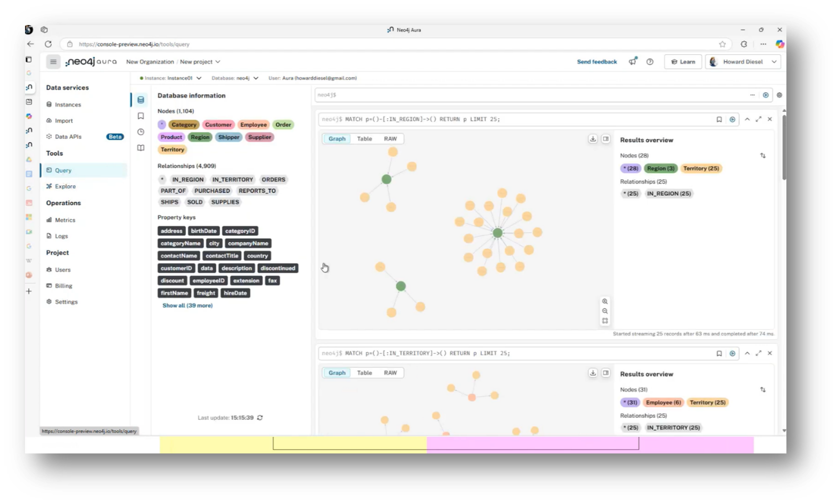Select the IN_TERRITORY relationship type chip

click(233, 180)
